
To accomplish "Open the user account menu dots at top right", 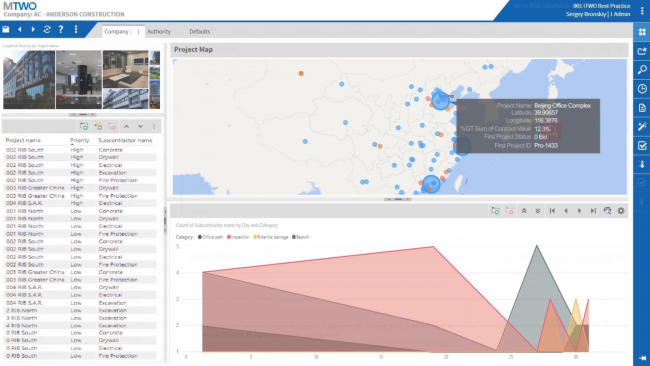I will point(642,11).
